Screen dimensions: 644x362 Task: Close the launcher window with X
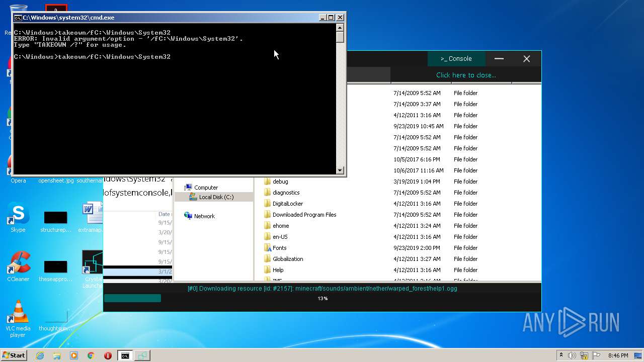[x=527, y=59]
